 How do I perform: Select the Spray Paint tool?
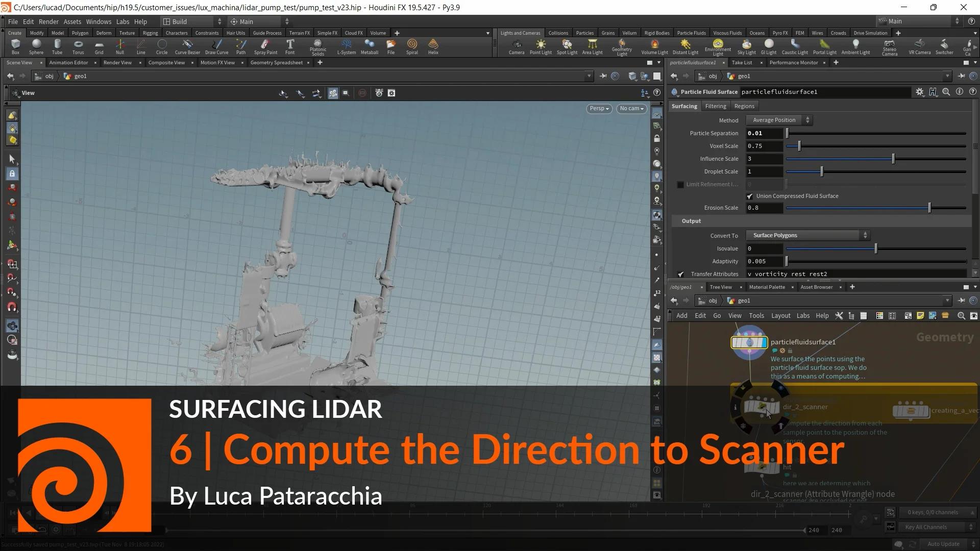pos(265,46)
